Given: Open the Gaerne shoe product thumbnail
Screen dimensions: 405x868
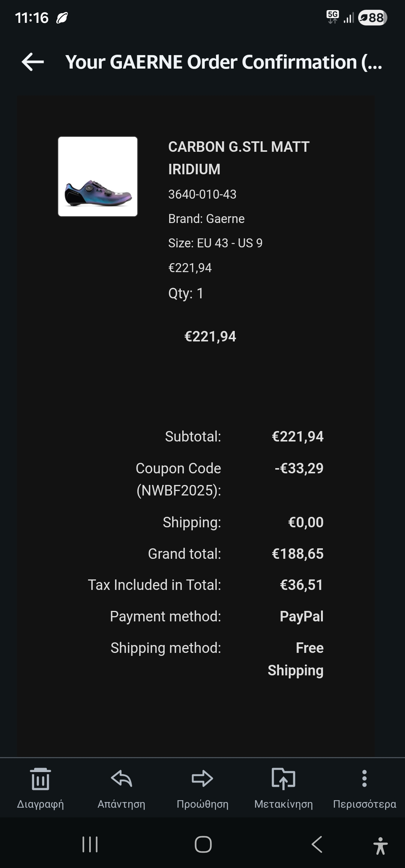Looking at the screenshot, I should pyautogui.click(x=98, y=177).
